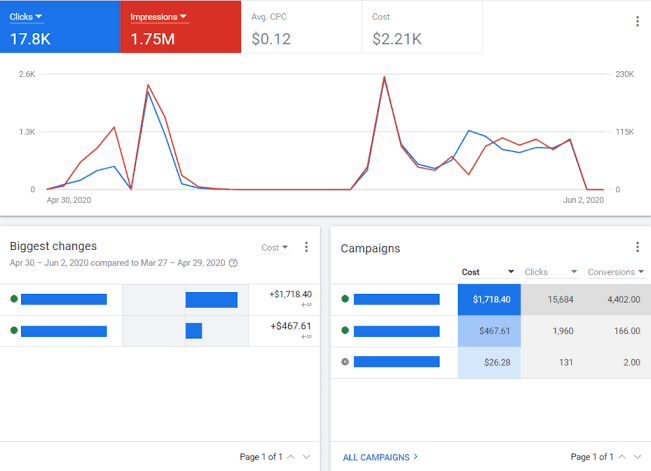
Task: Click green status dot of $467.61 campaign
Action: [345, 330]
